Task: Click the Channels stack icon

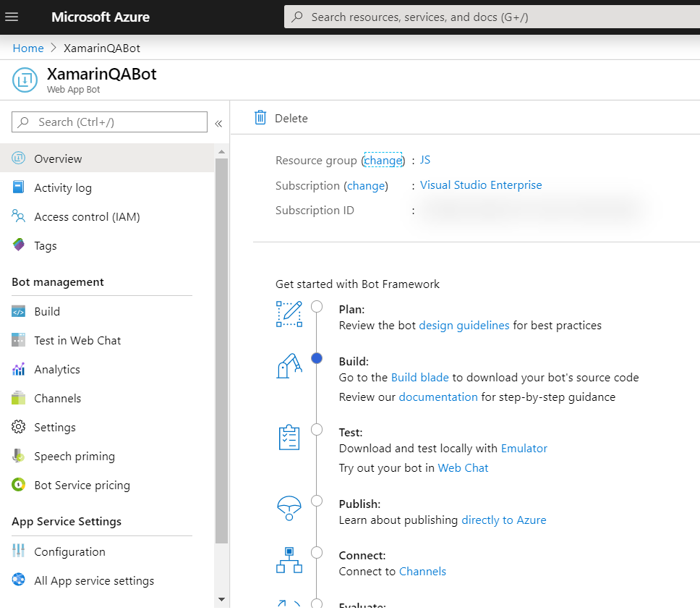Action: click(x=18, y=398)
